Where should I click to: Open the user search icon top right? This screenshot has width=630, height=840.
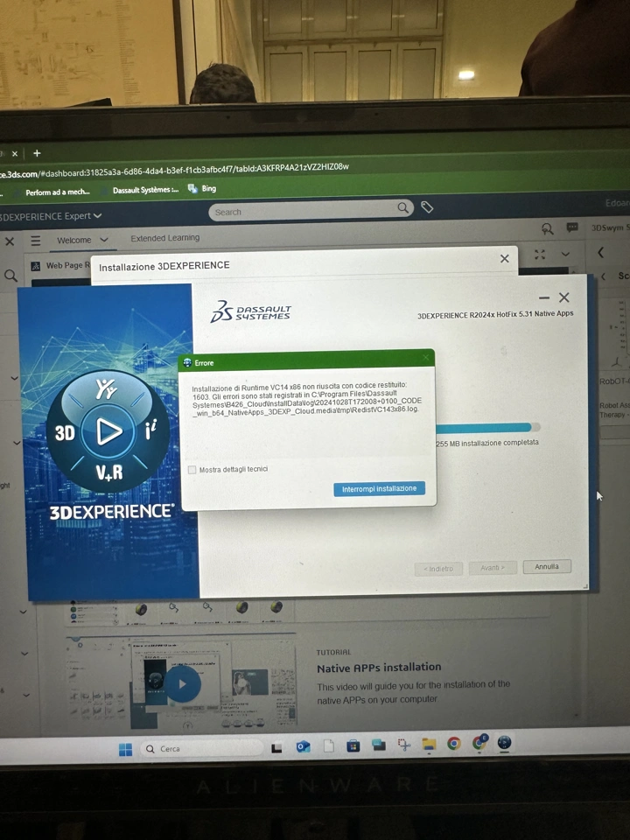(x=547, y=229)
